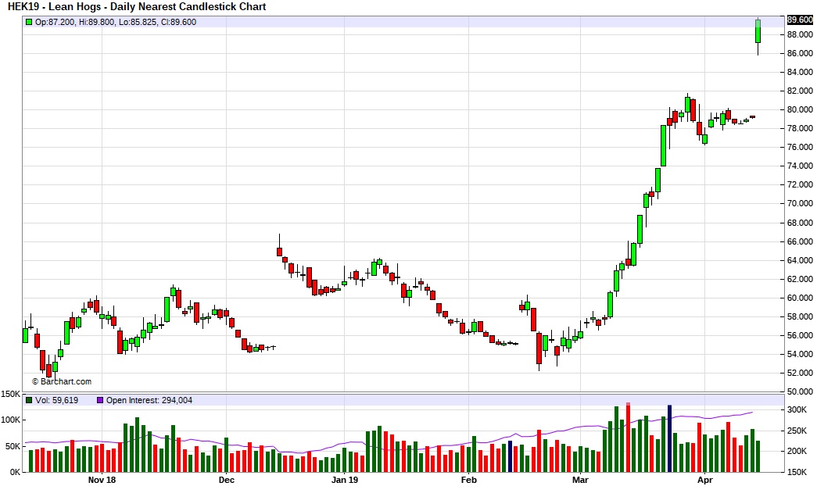817x504 pixels.
Task: Click the 60.000 price axis label
Action: coord(800,298)
